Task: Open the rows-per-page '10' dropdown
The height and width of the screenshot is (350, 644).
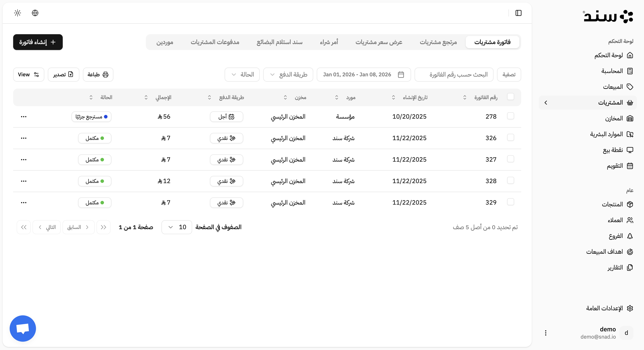Action: [x=177, y=227]
